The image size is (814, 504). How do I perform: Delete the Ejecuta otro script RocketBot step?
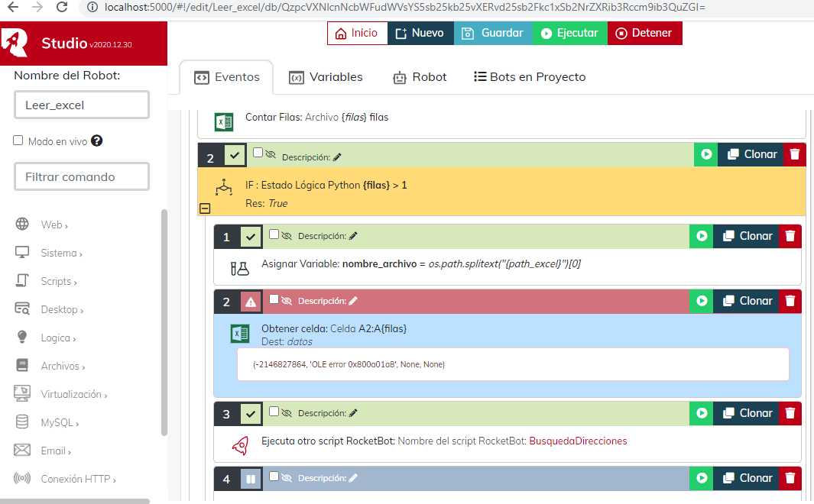click(x=790, y=413)
